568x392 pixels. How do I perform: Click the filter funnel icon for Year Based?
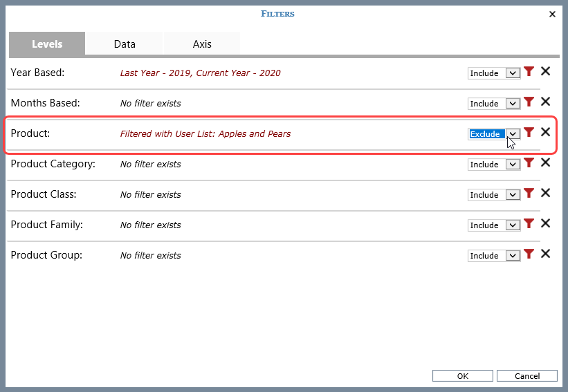click(529, 72)
